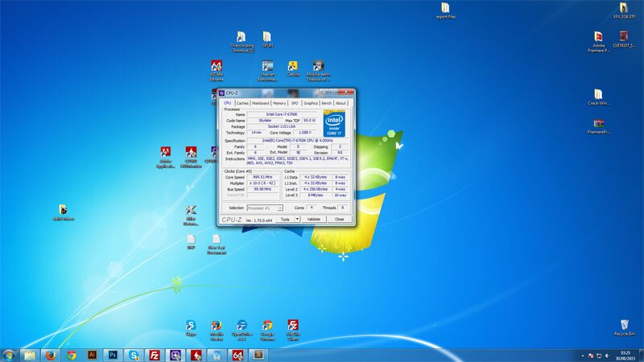Open the yellow desktop shortcut beside Heaven Benchmark
Viewport: 644px width, 362px height.
[x=293, y=68]
